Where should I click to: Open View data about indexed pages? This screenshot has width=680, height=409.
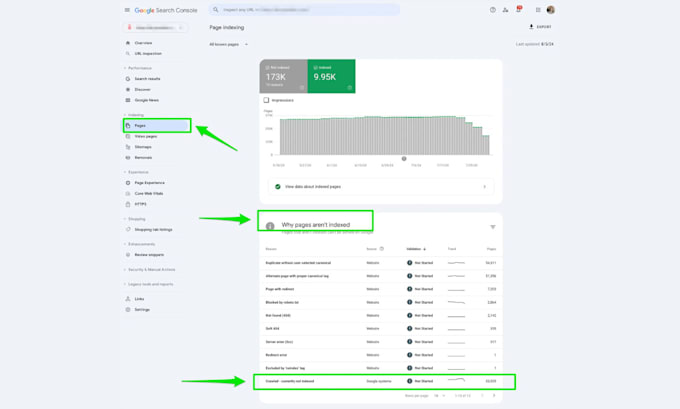(381, 187)
